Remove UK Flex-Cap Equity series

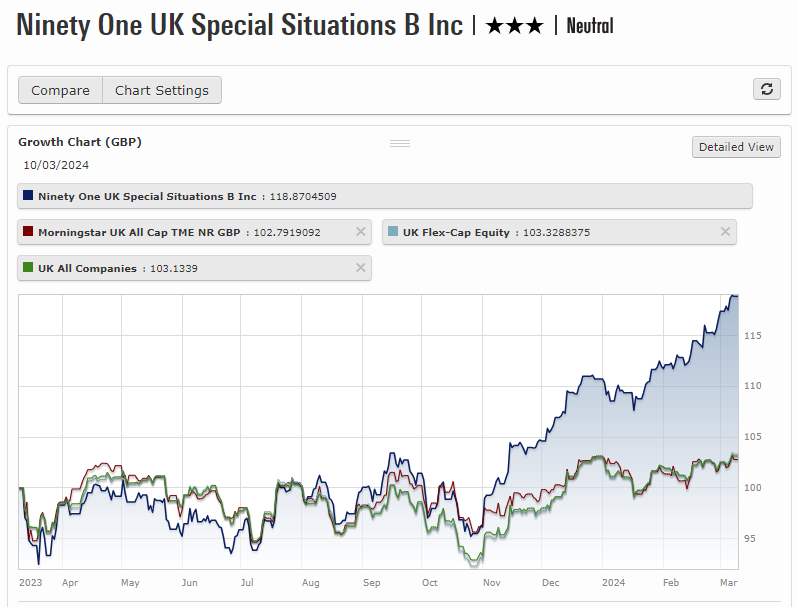click(726, 232)
